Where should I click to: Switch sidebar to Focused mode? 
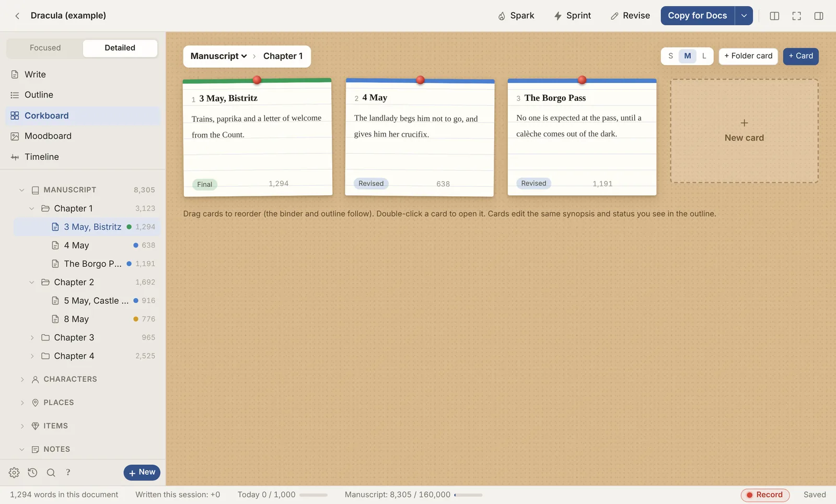(x=45, y=48)
